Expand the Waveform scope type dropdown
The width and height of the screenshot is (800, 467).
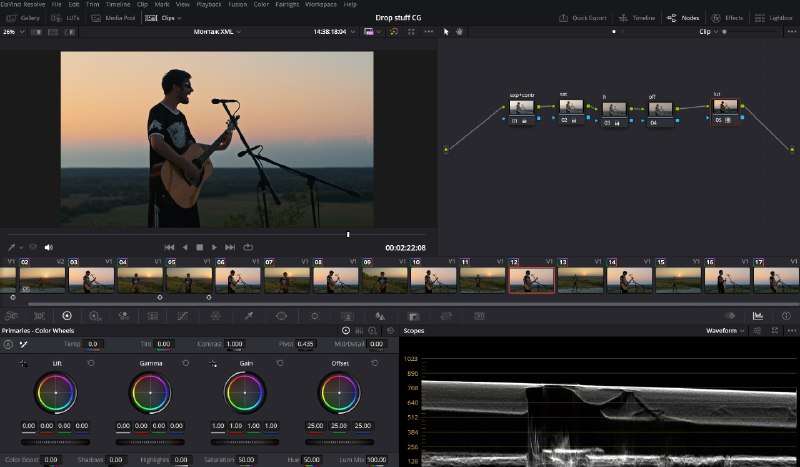pyautogui.click(x=725, y=331)
